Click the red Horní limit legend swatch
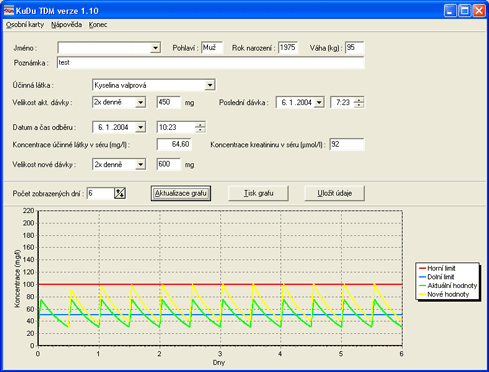 tap(422, 268)
